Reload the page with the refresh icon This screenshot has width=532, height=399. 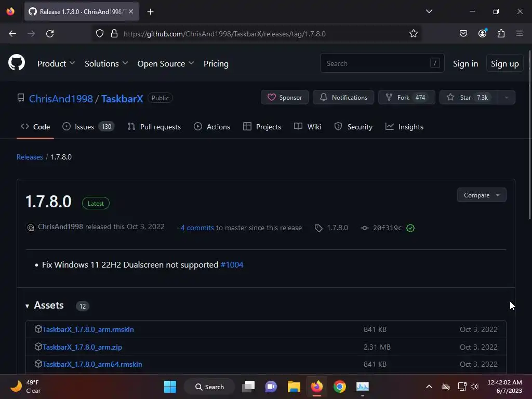pyautogui.click(x=50, y=34)
